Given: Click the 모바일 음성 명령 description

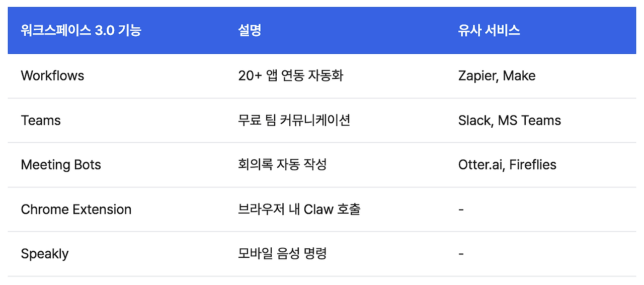Looking at the screenshot, I should [x=282, y=254].
